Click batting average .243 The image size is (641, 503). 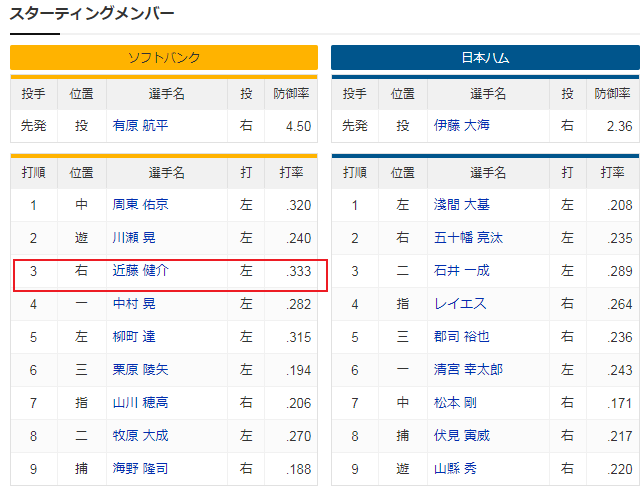click(x=620, y=371)
